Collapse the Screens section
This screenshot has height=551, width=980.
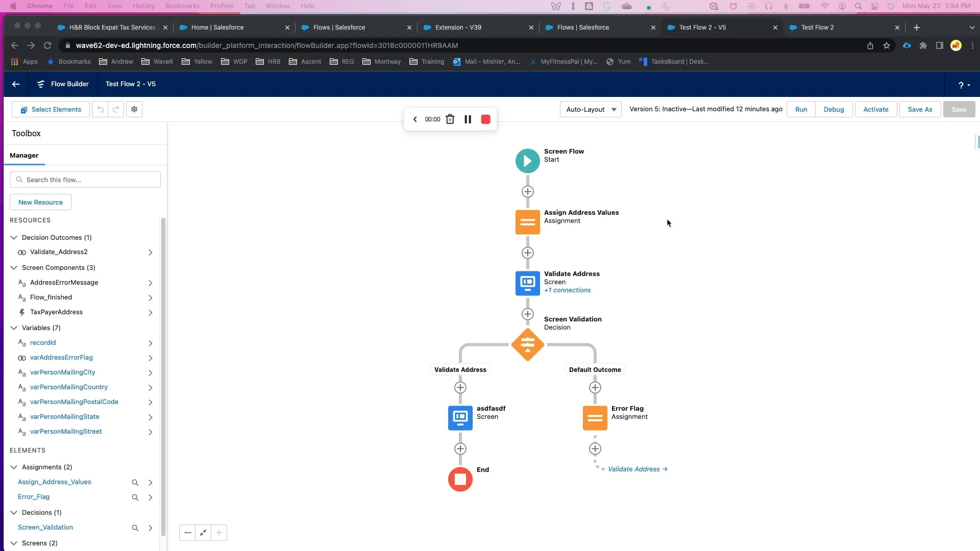pos(14,543)
